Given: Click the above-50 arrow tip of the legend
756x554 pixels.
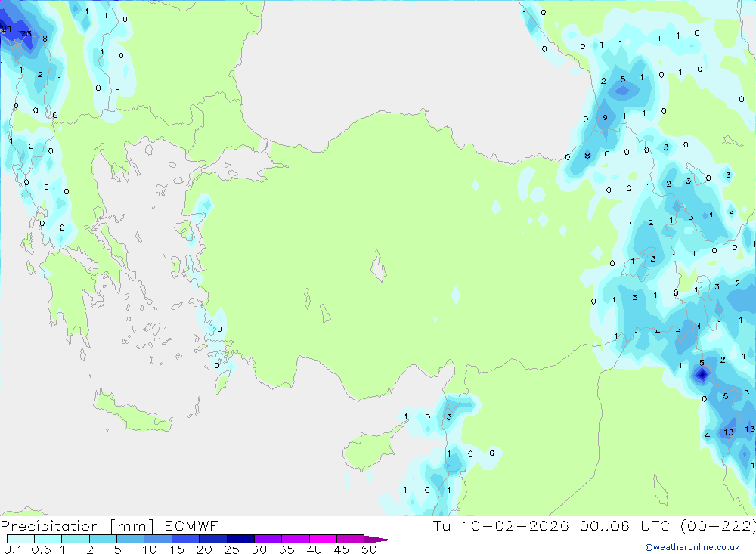Looking at the screenshot, I should tap(378, 540).
